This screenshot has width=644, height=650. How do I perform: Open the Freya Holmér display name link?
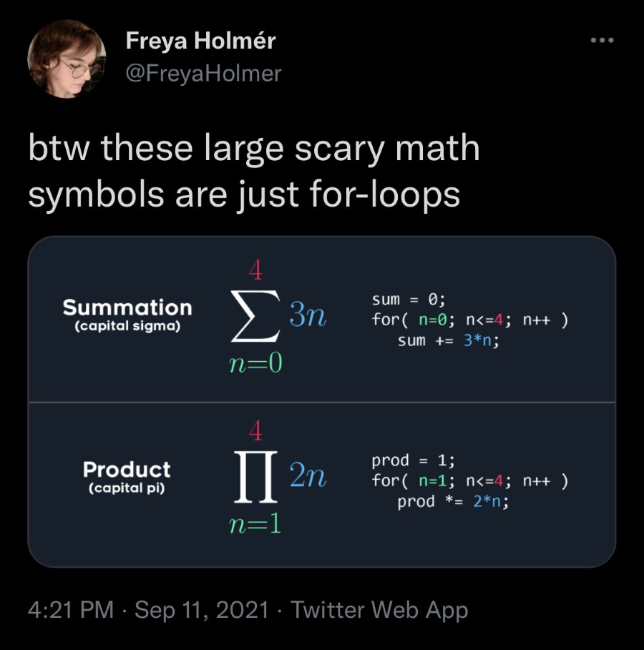pyautogui.click(x=201, y=41)
